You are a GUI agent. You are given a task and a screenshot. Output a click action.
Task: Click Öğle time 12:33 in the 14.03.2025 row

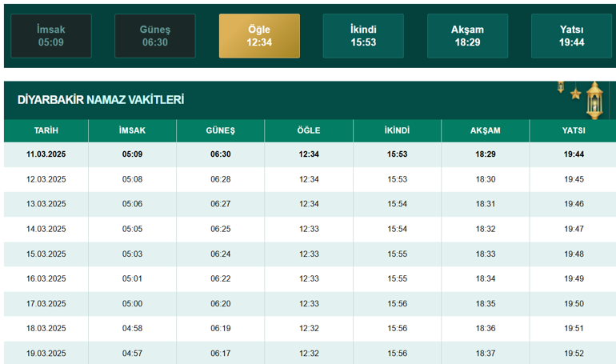(x=309, y=229)
